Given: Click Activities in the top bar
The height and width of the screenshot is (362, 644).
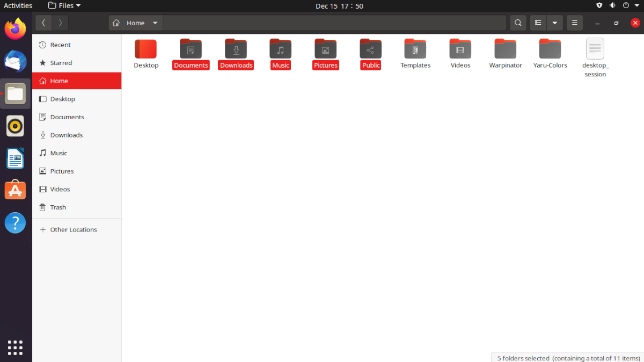Looking at the screenshot, I should click(x=18, y=5).
